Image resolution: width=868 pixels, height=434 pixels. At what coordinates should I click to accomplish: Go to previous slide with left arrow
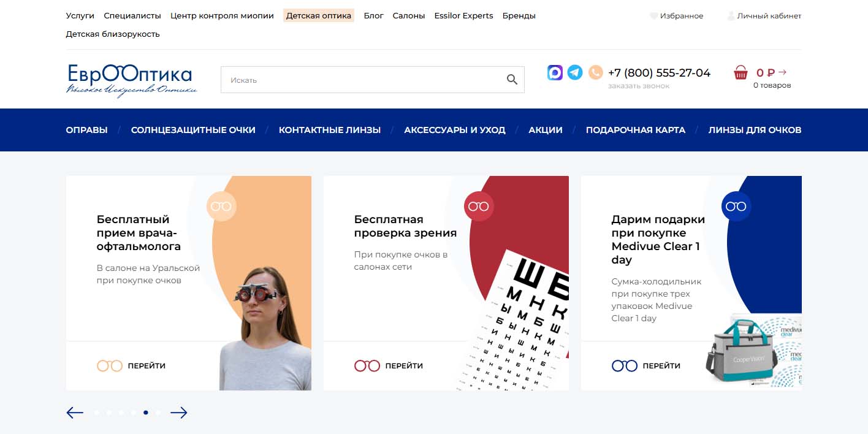[x=75, y=413]
